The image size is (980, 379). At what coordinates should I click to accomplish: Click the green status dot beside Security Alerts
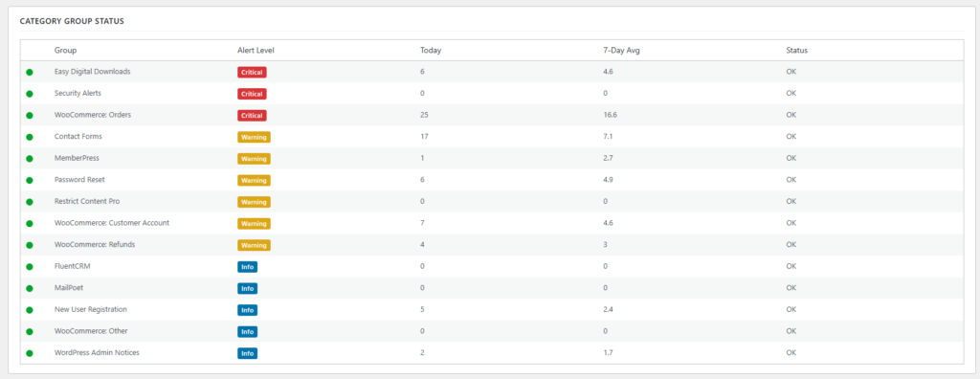pyautogui.click(x=30, y=94)
